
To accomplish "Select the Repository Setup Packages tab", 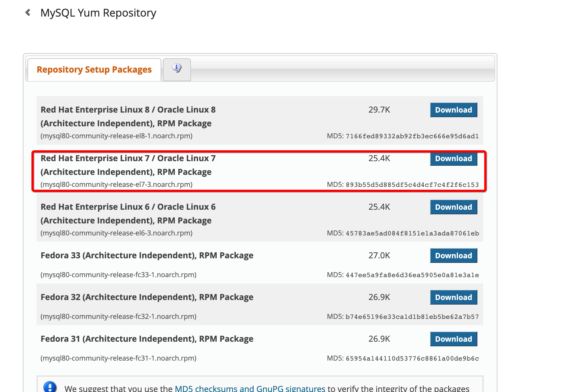I will 94,70.
